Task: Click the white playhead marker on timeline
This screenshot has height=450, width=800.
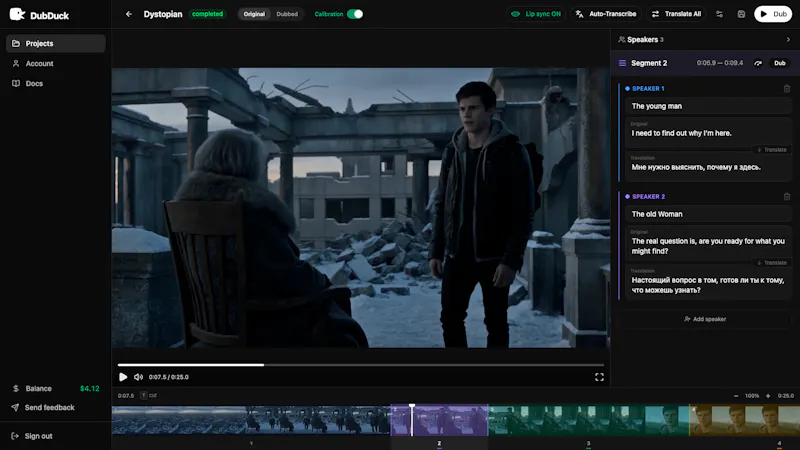Action: pyautogui.click(x=412, y=419)
